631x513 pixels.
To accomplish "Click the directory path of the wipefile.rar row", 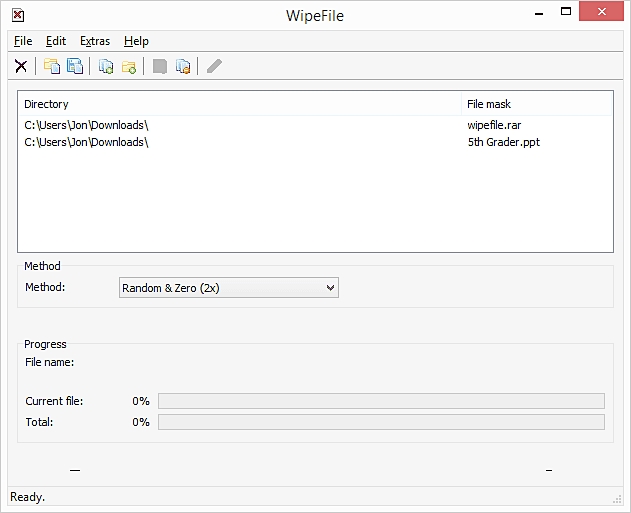I will (x=86, y=125).
